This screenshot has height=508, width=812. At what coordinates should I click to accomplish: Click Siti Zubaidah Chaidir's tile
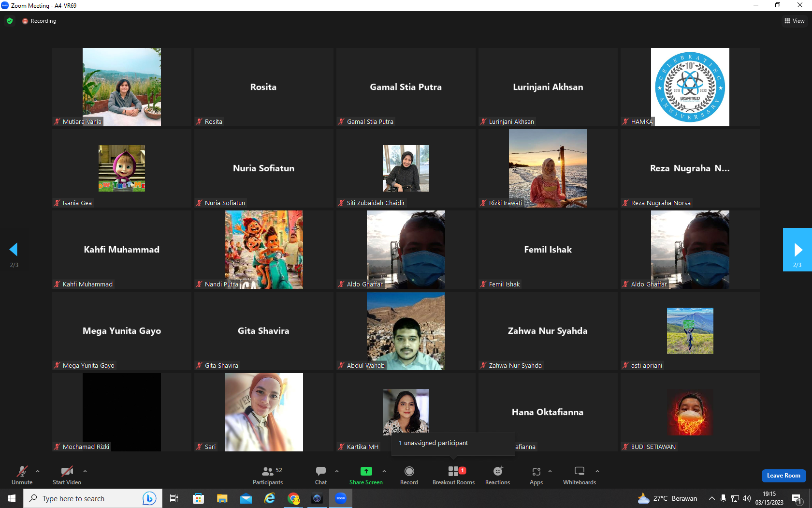coord(406,168)
